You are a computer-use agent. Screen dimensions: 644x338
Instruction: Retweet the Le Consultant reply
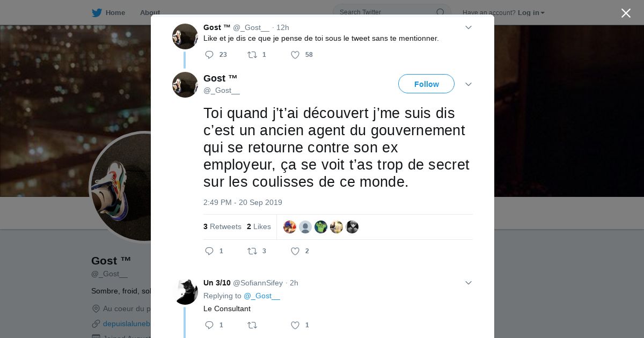(252, 325)
